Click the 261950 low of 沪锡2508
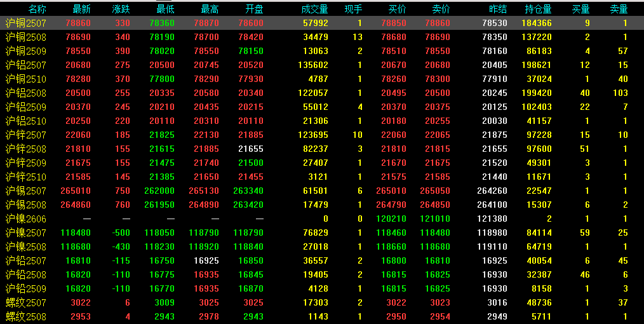Viewport: 644px width, 324px height. [159, 205]
